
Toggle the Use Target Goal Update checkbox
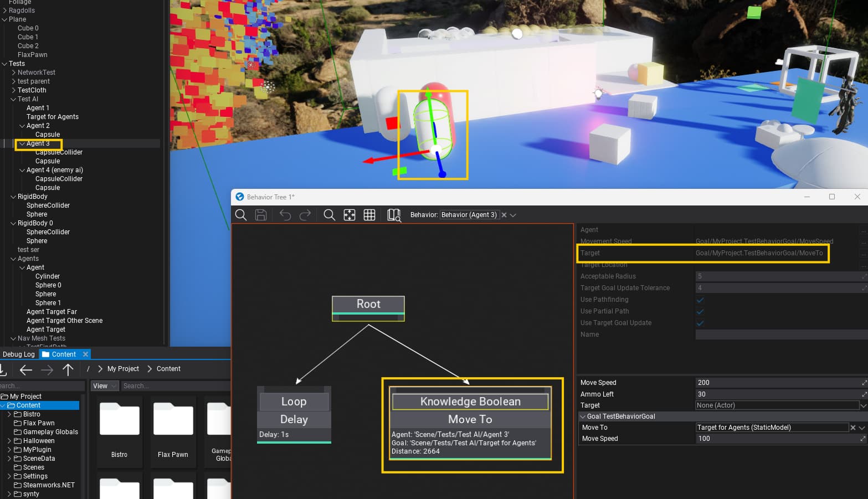coord(700,323)
